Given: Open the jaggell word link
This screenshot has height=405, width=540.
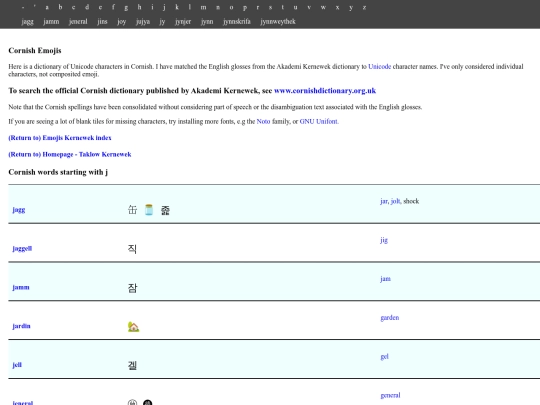Looking at the screenshot, I should point(22,248).
